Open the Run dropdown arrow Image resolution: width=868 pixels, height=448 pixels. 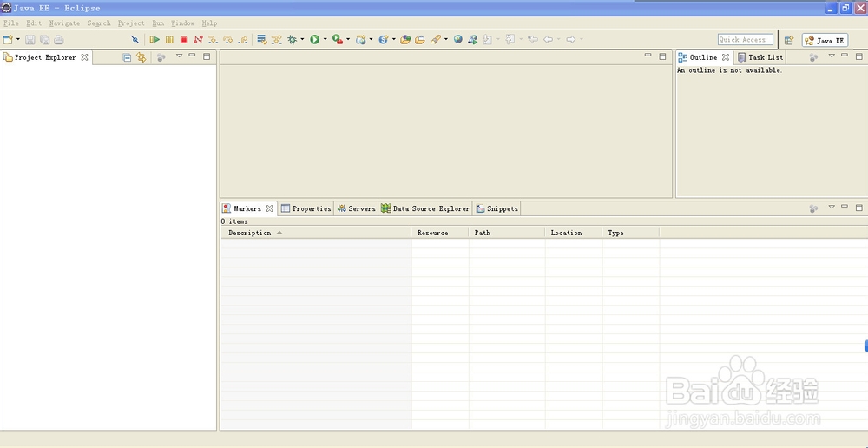[325, 39]
